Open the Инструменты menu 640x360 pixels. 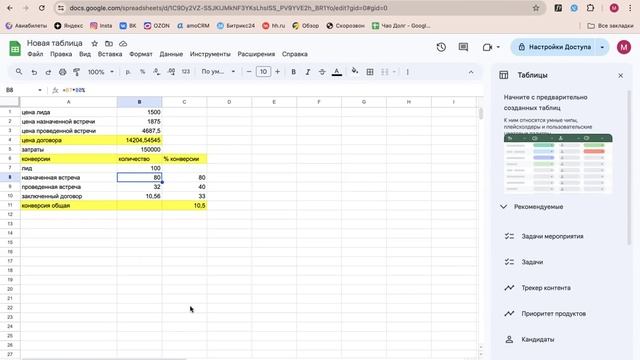(210, 54)
